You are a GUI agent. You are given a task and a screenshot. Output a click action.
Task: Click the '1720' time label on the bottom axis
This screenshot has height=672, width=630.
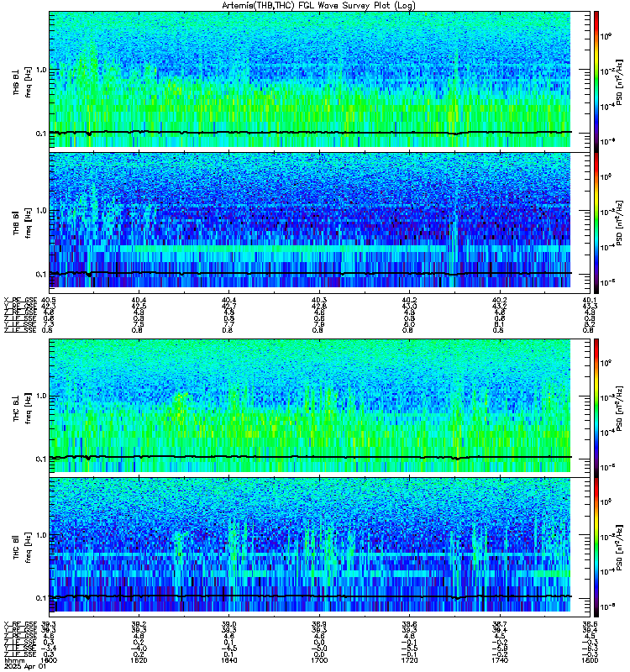click(x=410, y=660)
